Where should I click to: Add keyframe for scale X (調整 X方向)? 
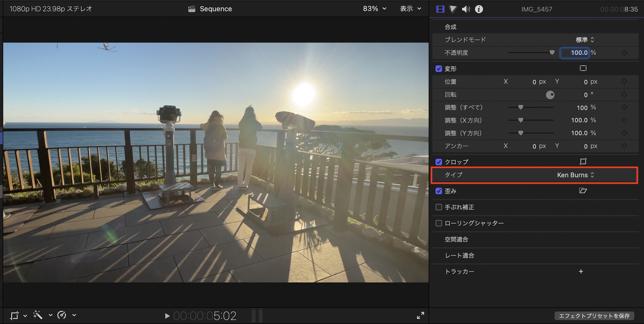pos(624,120)
